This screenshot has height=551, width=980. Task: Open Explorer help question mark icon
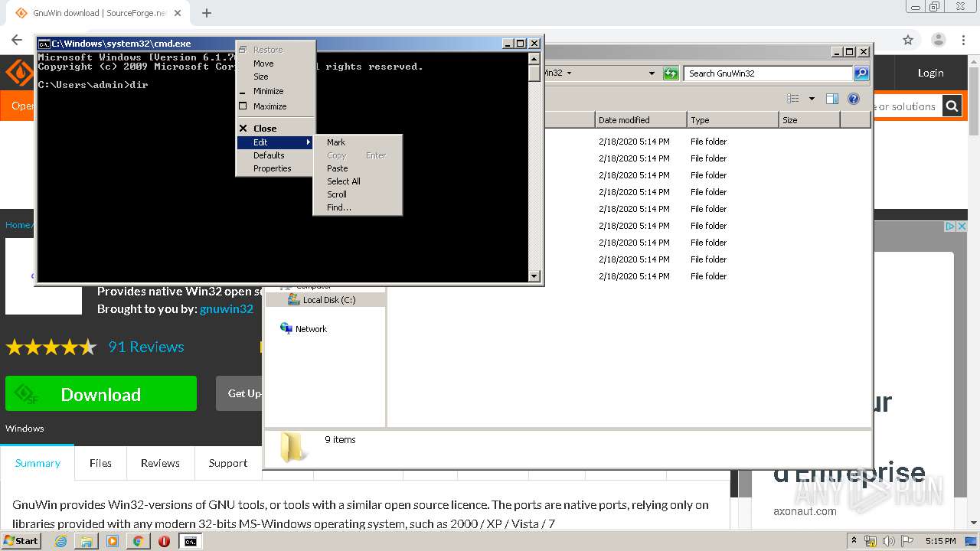tap(854, 99)
